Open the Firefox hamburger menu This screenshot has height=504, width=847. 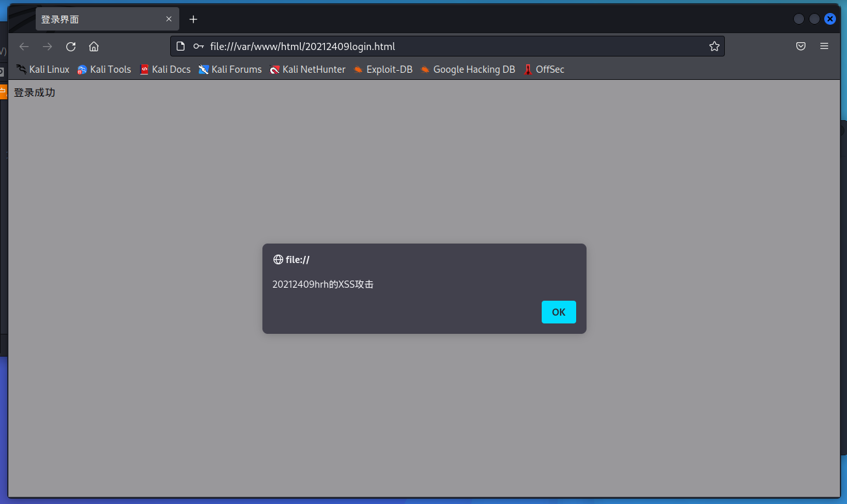pos(824,46)
